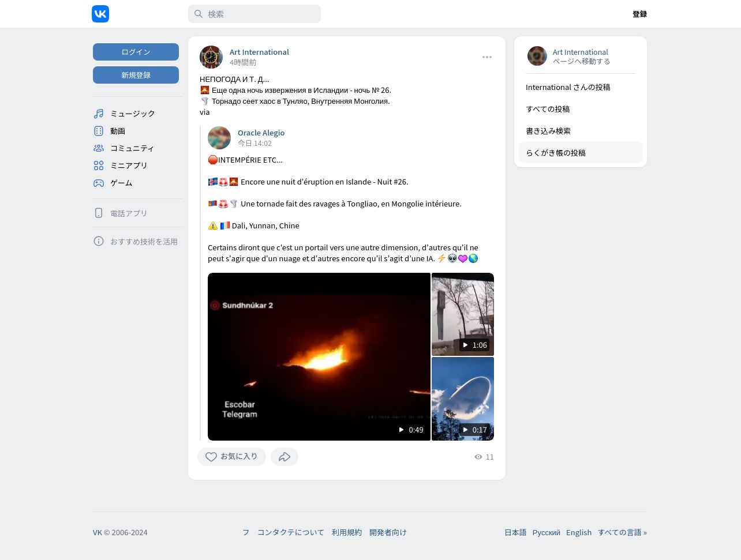This screenshot has width=741, height=560.
Task: Select すべての投稿 tab
Action: tap(581, 109)
